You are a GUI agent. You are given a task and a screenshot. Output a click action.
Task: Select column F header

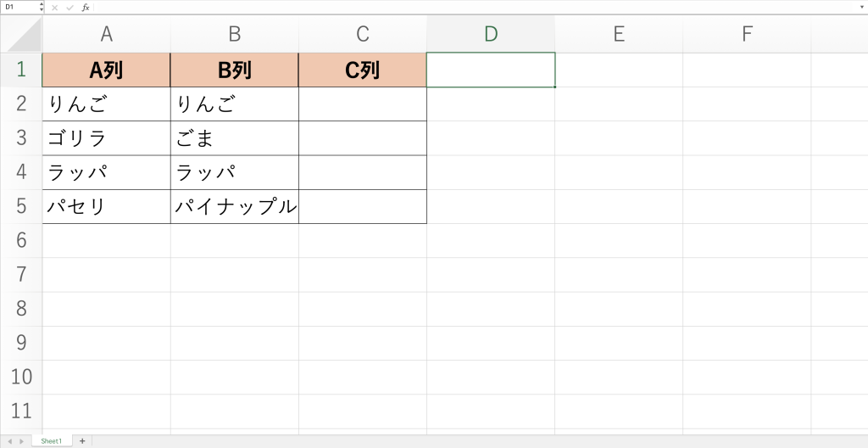click(x=747, y=34)
